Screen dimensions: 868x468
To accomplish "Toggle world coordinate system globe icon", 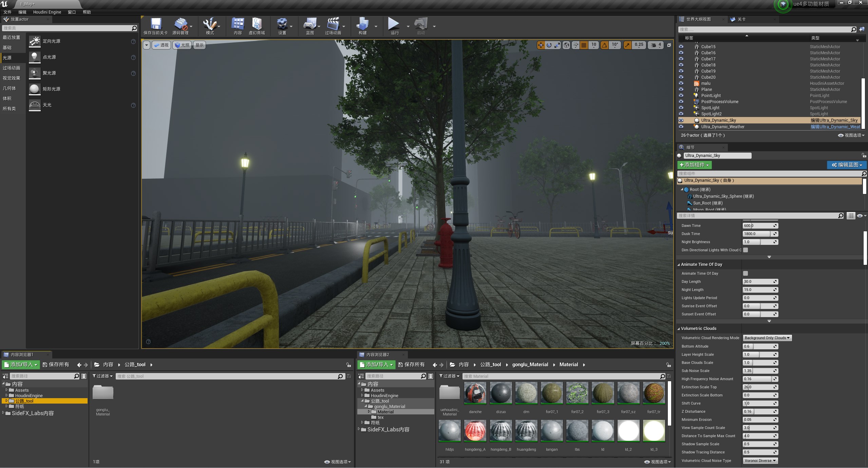I will pos(566,45).
